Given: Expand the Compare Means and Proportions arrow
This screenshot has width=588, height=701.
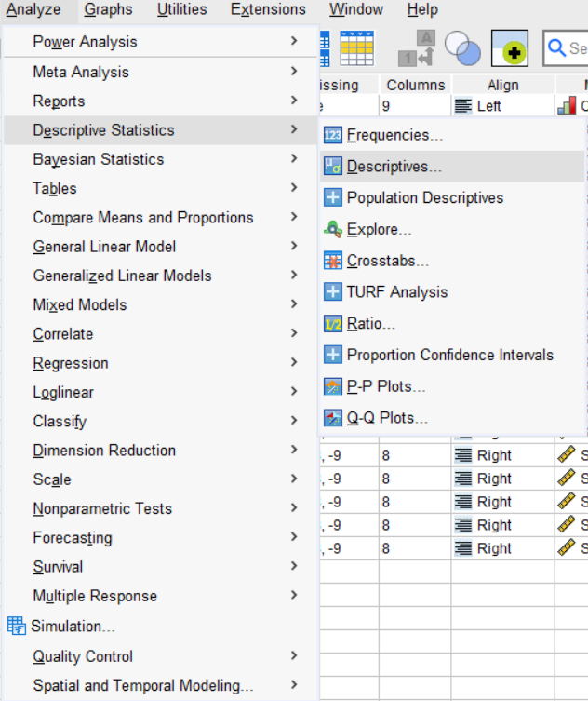Looking at the screenshot, I should click(x=294, y=216).
